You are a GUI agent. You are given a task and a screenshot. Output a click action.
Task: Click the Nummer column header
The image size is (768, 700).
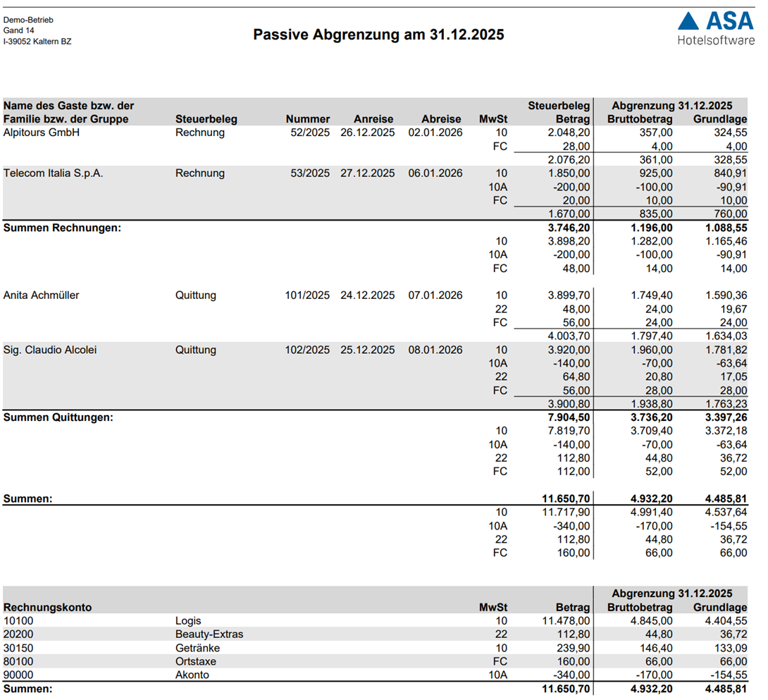pos(308,119)
